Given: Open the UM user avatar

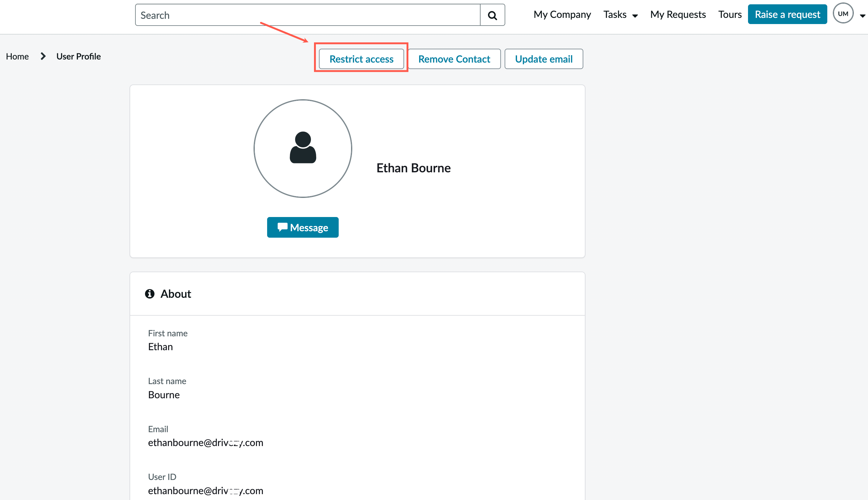Looking at the screenshot, I should pos(843,13).
